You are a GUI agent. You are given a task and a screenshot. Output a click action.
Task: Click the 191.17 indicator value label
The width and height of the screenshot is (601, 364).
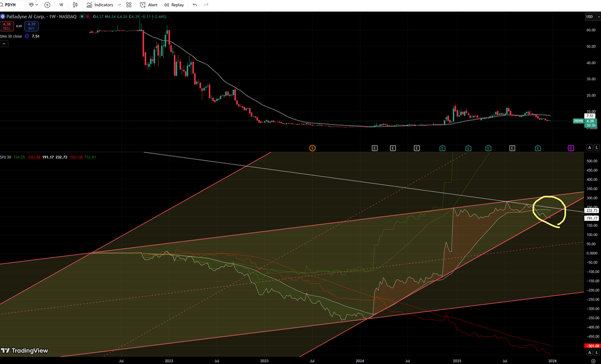point(591,218)
